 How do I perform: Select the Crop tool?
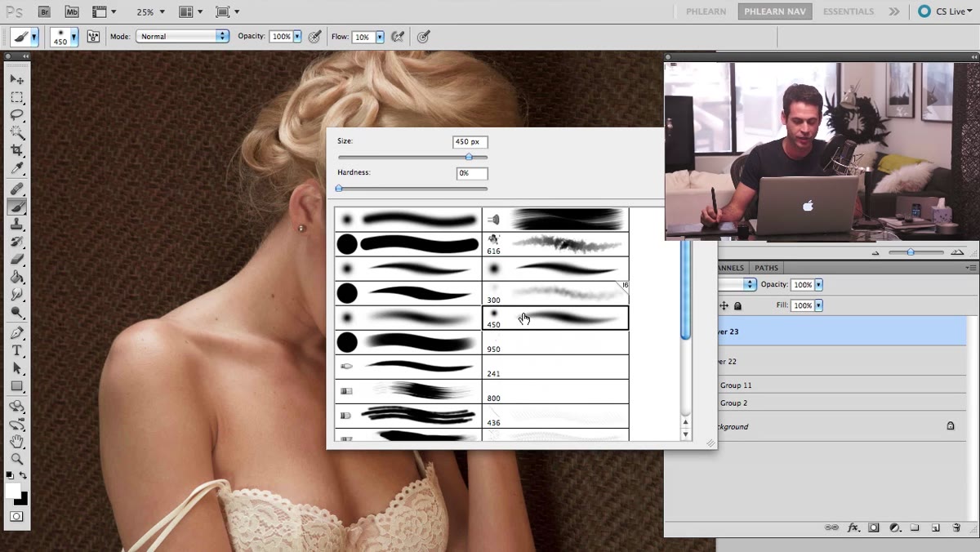coord(16,151)
